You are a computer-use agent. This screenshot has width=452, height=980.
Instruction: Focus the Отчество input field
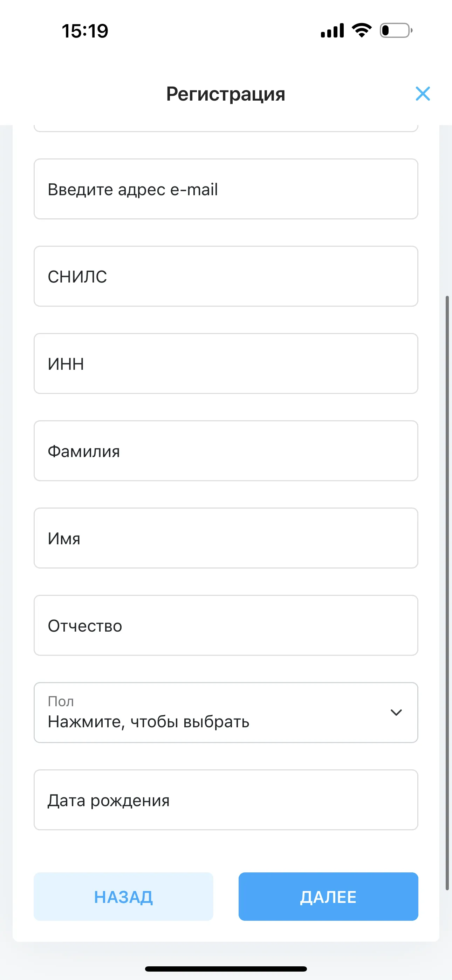(226, 625)
